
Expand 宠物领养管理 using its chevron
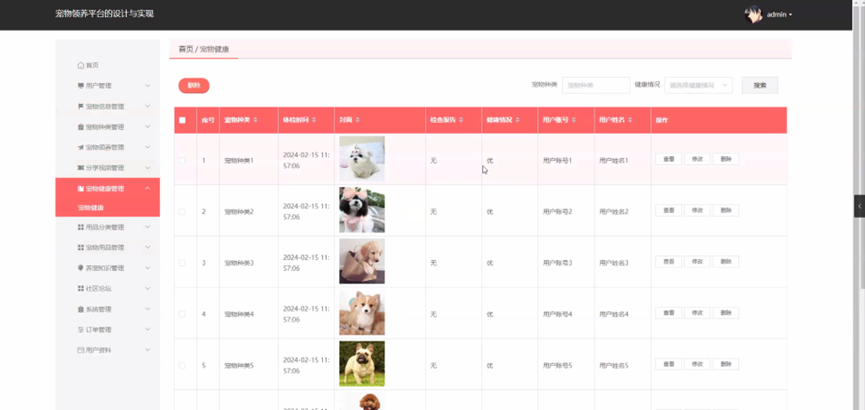(x=147, y=147)
